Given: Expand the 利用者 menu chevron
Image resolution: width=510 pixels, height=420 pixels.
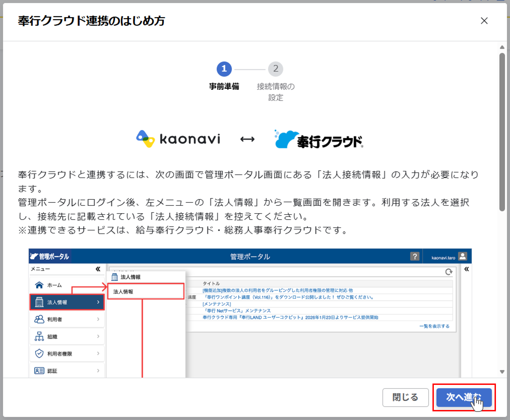Looking at the screenshot, I should (98, 319).
